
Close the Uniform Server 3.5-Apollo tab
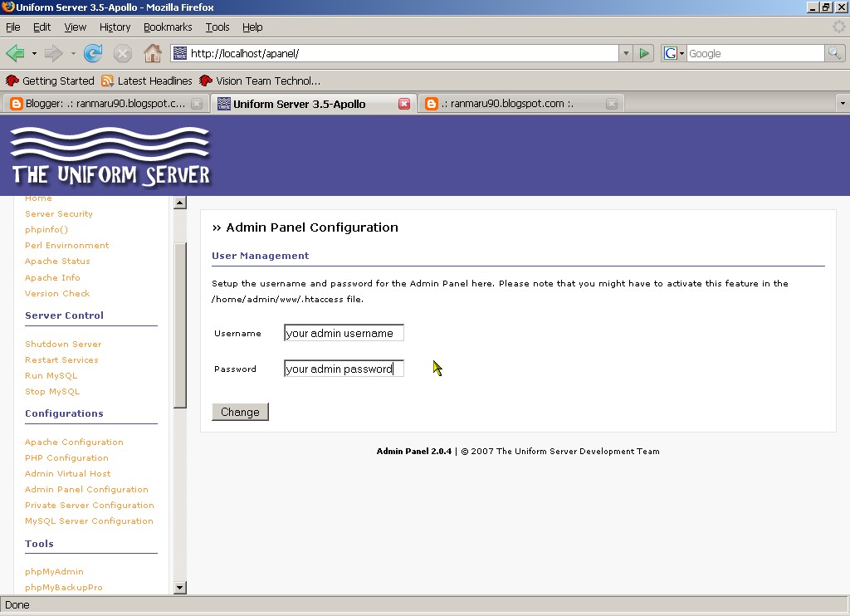[x=404, y=104]
